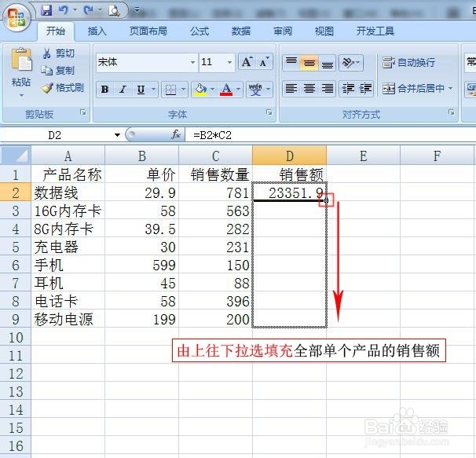Increase indent icon
This screenshot has height=458, width=476.
(365, 89)
